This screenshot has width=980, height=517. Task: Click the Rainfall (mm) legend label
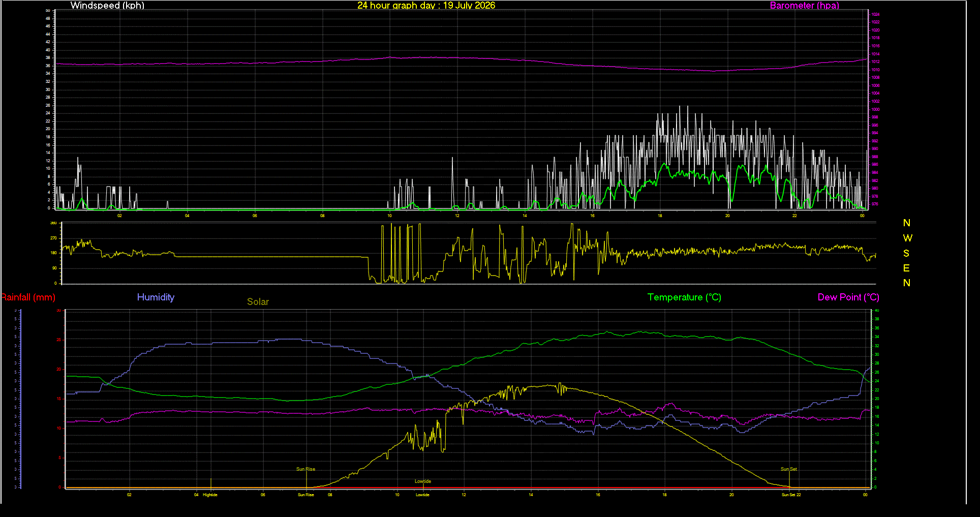[28, 297]
